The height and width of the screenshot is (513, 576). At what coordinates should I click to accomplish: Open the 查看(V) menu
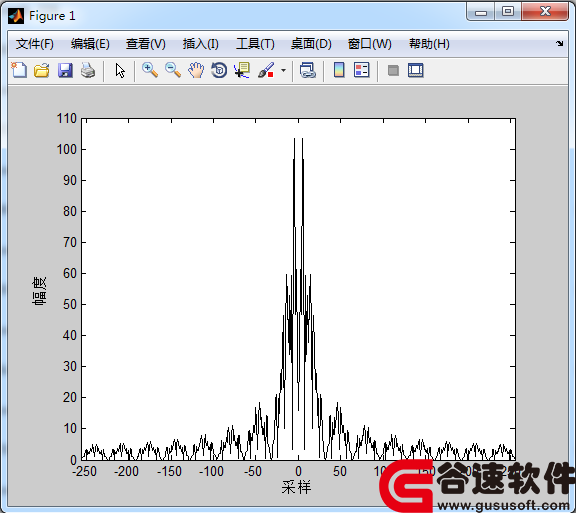145,44
